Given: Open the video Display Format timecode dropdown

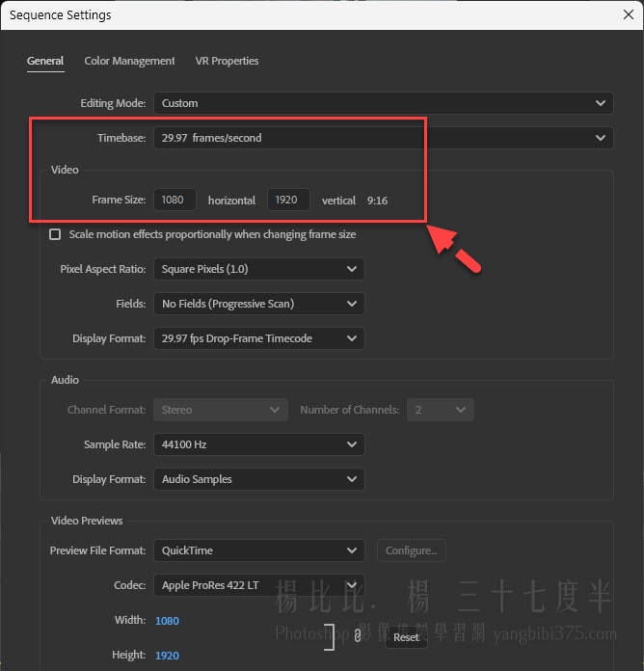Looking at the screenshot, I should pos(259,338).
